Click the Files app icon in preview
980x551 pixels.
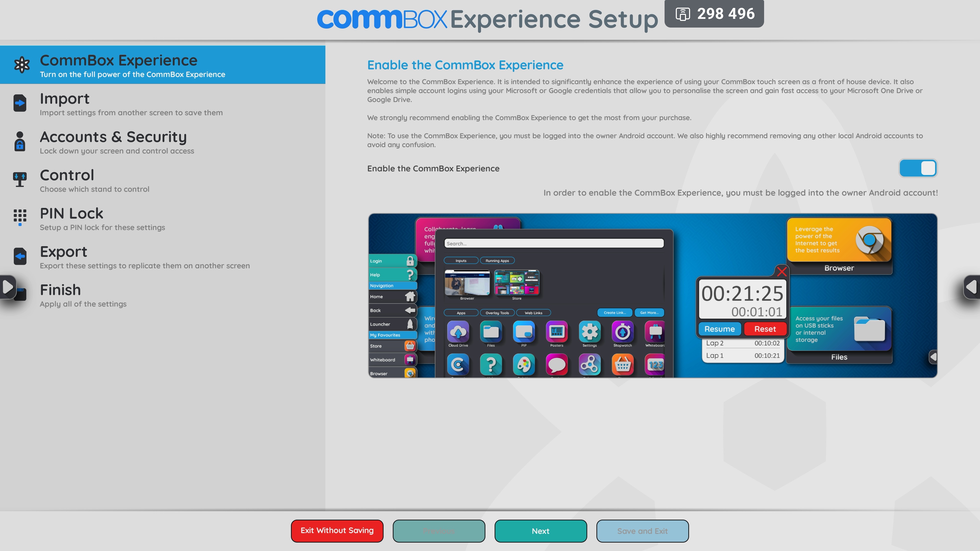[x=491, y=332]
